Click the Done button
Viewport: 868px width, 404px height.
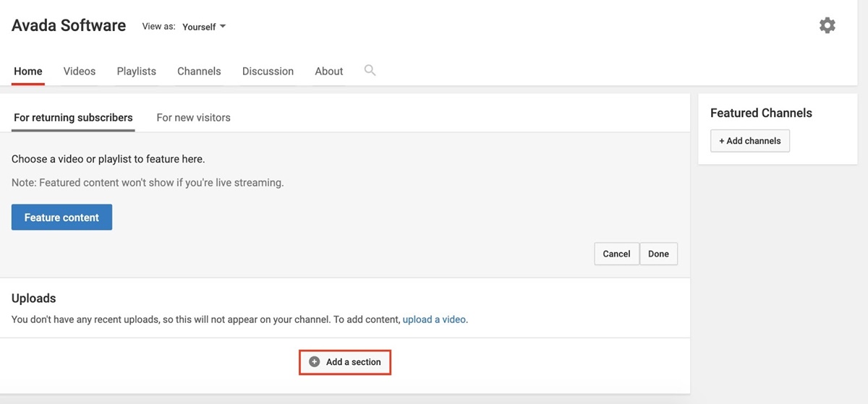[658, 254]
